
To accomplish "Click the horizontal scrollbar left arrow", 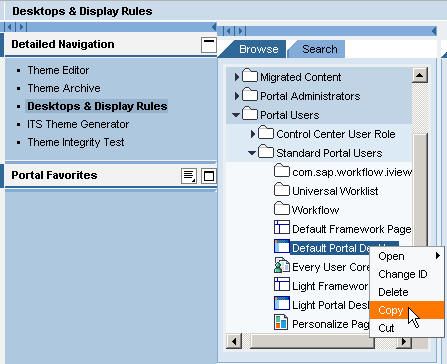I will click(234, 341).
